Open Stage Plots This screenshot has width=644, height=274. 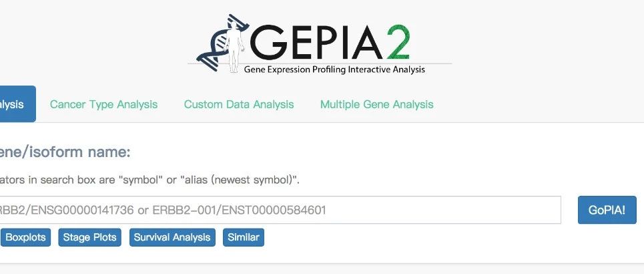[89, 237]
